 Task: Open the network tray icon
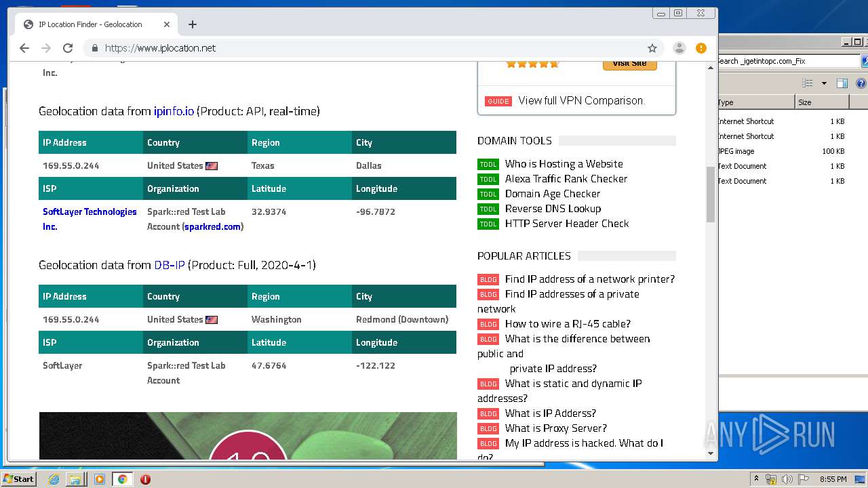(x=771, y=479)
